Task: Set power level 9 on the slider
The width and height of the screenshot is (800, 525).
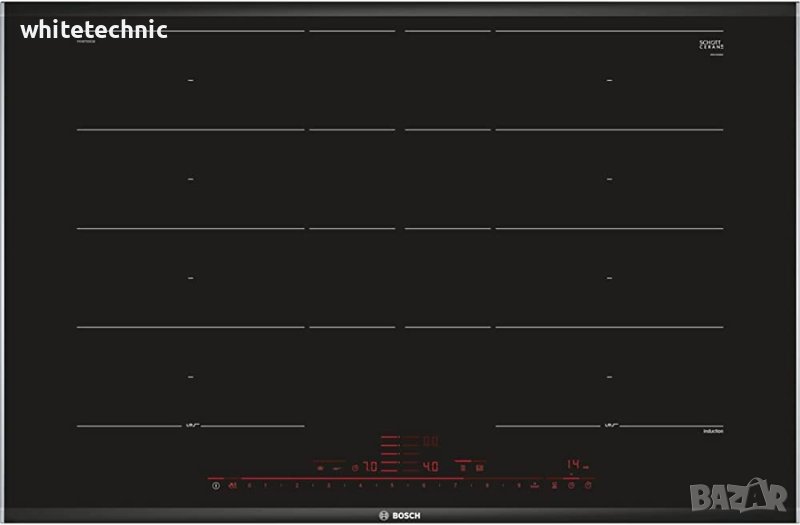Action: [x=519, y=486]
